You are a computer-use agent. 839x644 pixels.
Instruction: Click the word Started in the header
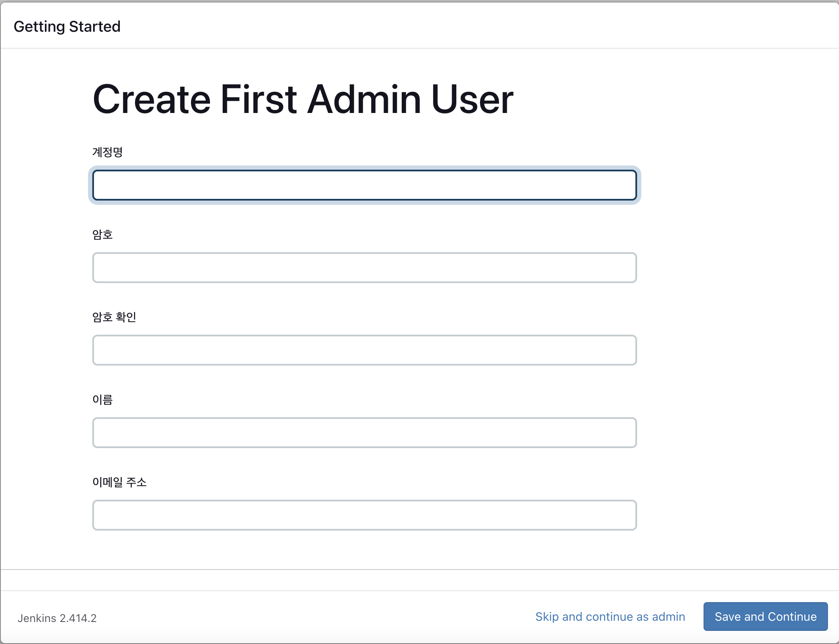(95, 27)
